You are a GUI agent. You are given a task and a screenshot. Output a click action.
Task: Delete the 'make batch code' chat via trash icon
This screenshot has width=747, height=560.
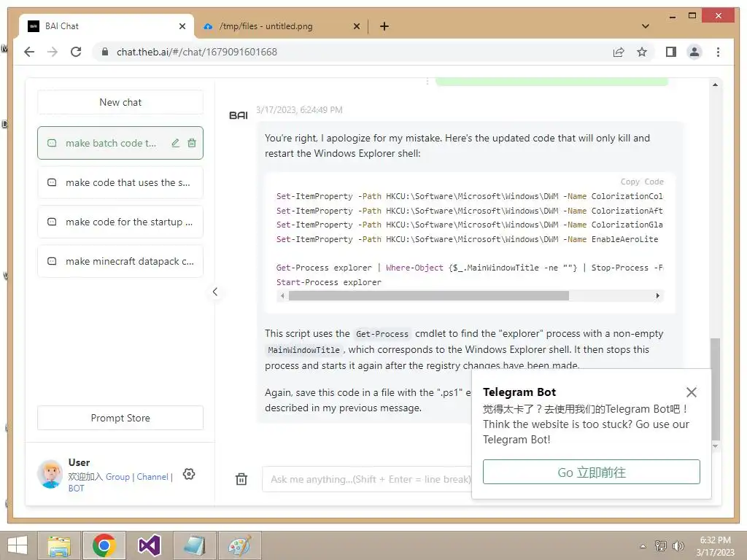click(x=192, y=143)
